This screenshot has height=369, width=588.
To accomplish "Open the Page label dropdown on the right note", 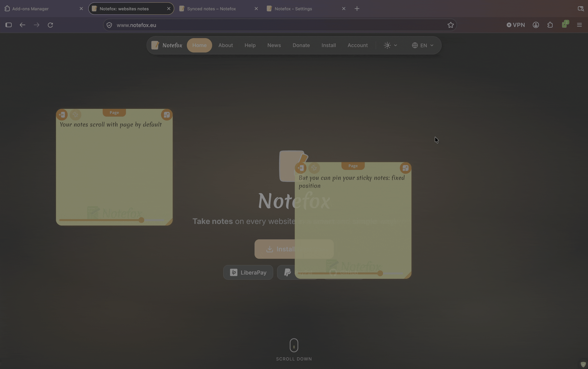I will pyautogui.click(x=353, y=166).
